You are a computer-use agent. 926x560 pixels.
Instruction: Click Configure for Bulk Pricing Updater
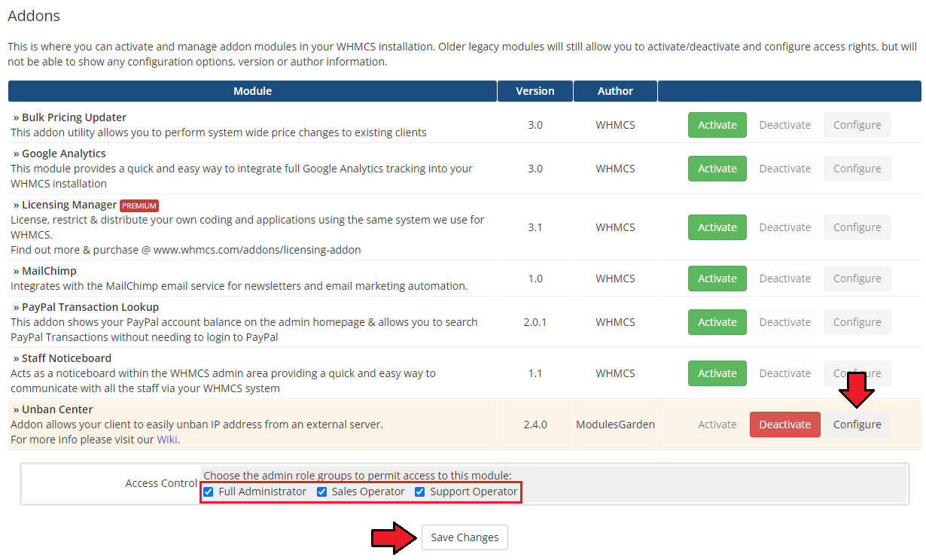point(857,125)
